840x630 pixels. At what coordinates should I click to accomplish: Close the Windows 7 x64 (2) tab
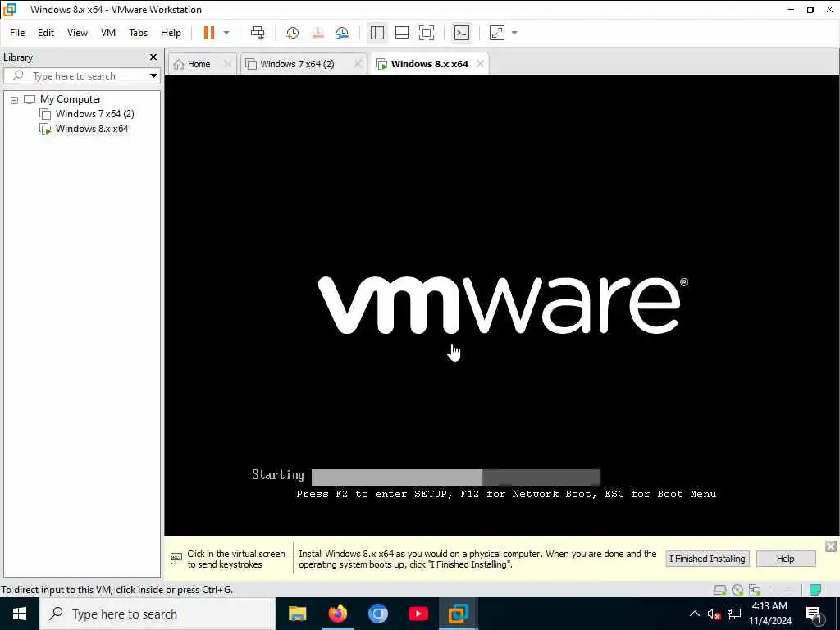pos(358,64)
